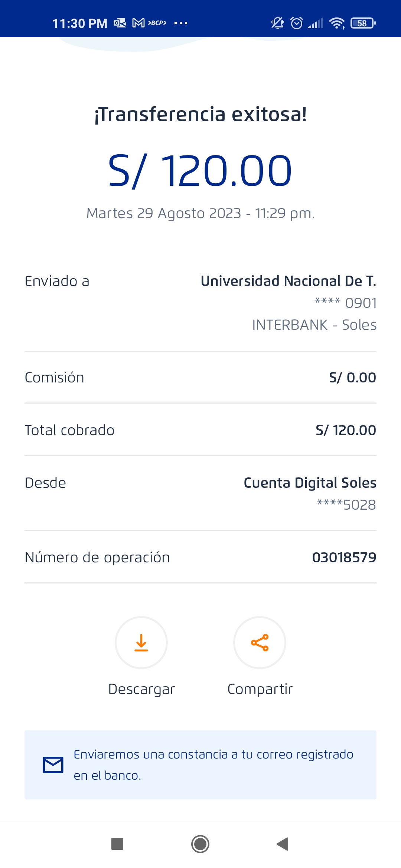Open recent apps with square button
The image size is (401, 868).
click(117, 844)
